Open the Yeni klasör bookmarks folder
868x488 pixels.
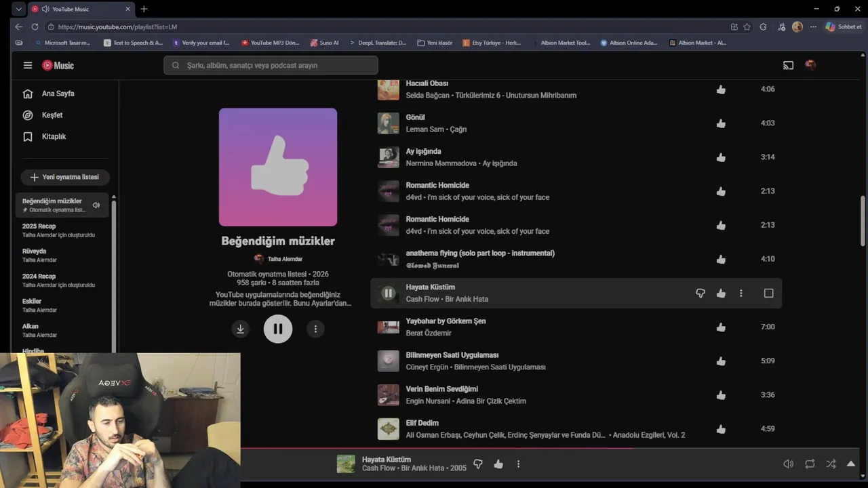click(435, 43)
